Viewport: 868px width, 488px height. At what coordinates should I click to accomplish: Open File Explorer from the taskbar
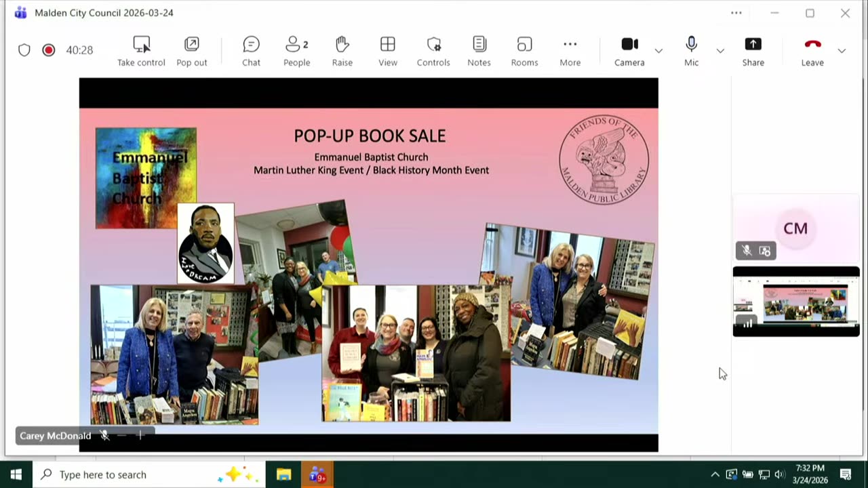[x=283, y=474]
